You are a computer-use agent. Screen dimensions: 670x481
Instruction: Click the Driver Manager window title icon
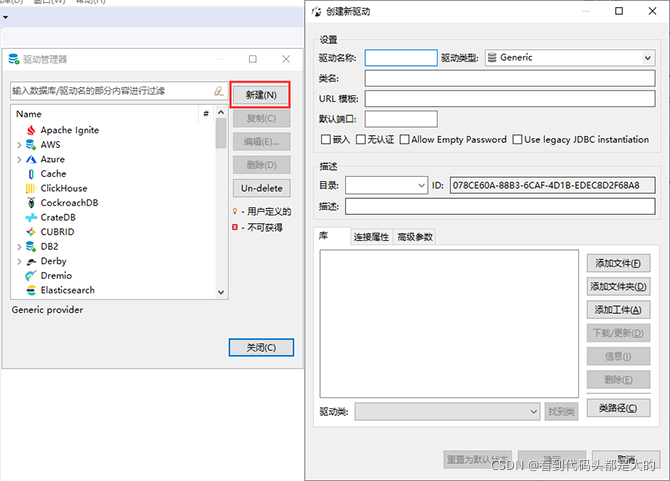point(14,59)
